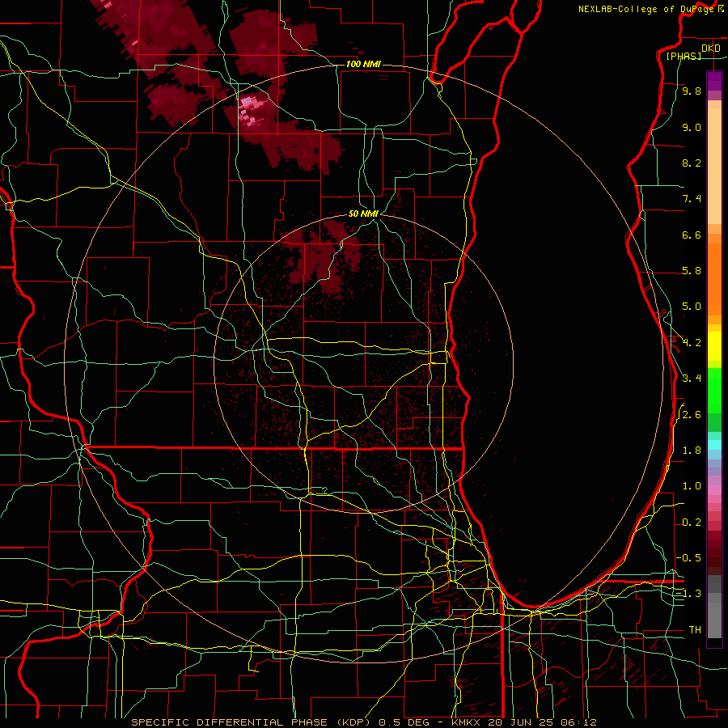Click the DKD product label
Screen dimensions: 728x728
(710, 49)
